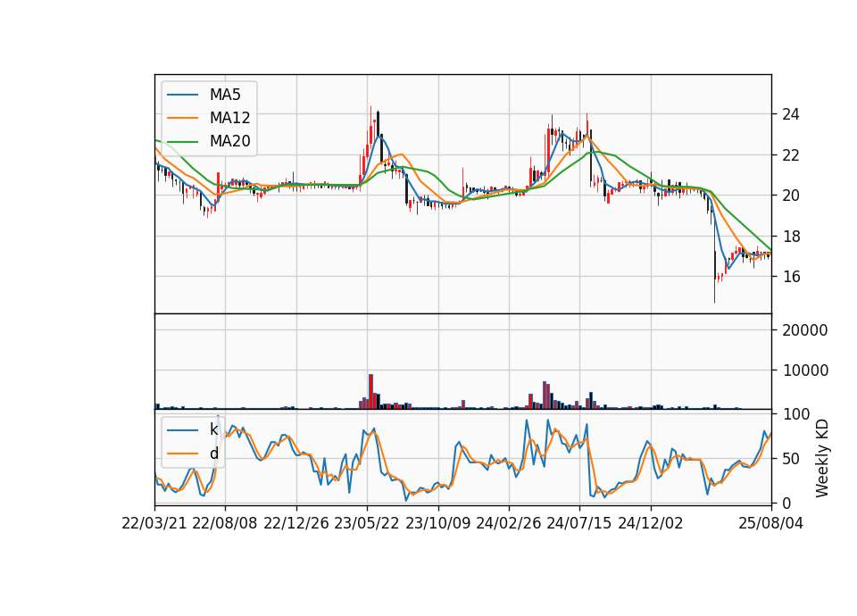Click the date label 23/10/09
Viewport: 857px width, 616px height.
(437, 523)
